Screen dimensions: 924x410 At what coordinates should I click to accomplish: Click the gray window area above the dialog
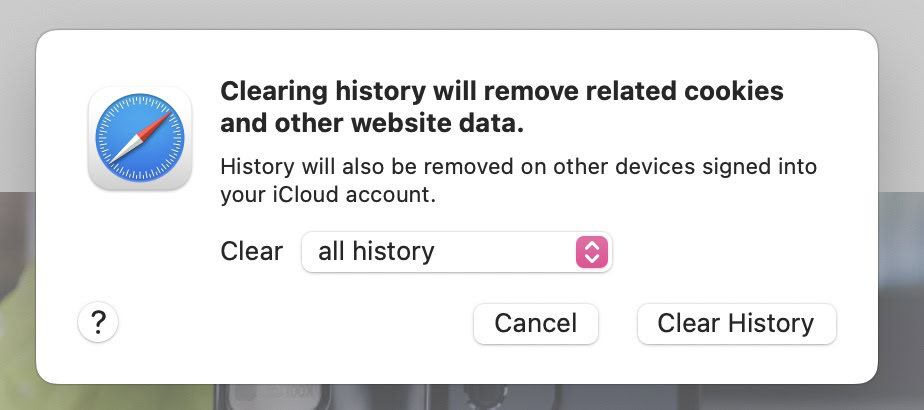pyautogui.click(x=460, y=14)
